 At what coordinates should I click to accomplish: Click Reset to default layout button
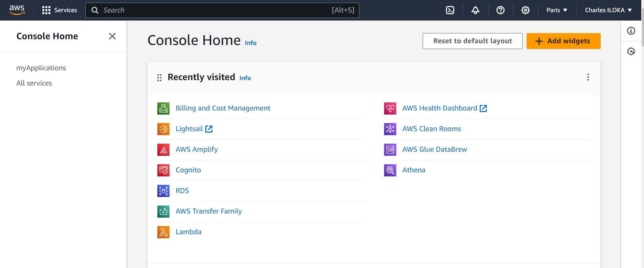pyautogui.click(x=472, y=41)
